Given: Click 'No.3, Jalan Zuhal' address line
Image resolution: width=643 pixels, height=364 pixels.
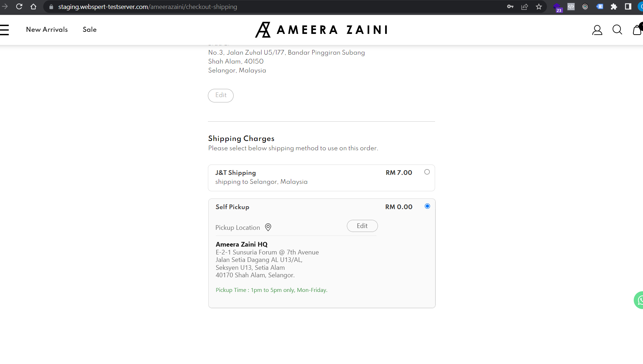Looking at the screenshot, I should (286, 52).
